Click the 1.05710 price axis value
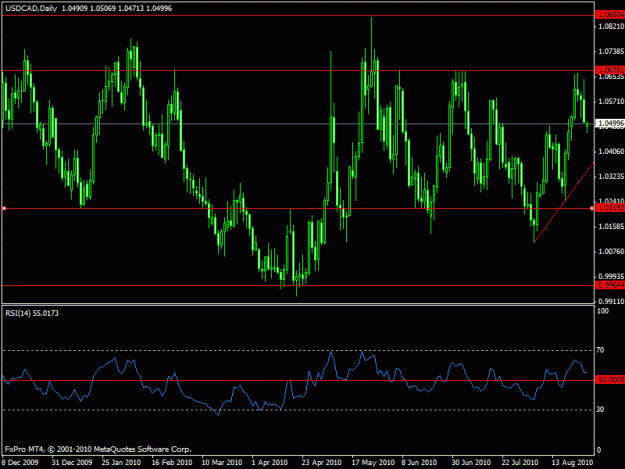The image size is (625, 469). pos(611,102)
